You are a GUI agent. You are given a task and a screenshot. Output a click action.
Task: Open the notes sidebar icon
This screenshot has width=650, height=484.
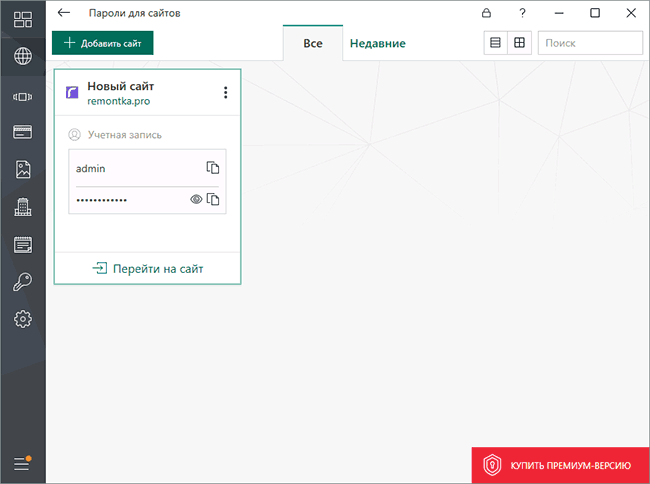click(x=23, y=244)
